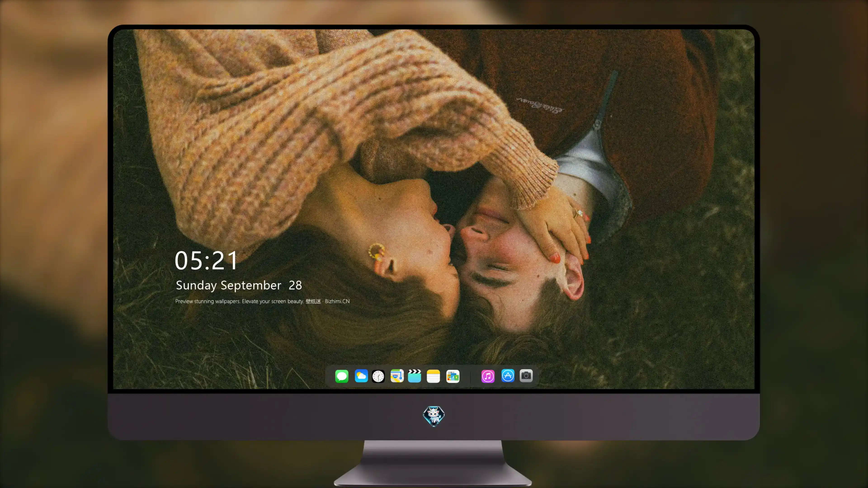This screenshot has height=488, width=868.
Task: Open the Notes app in the dock
Action: (x=433, y=376)
